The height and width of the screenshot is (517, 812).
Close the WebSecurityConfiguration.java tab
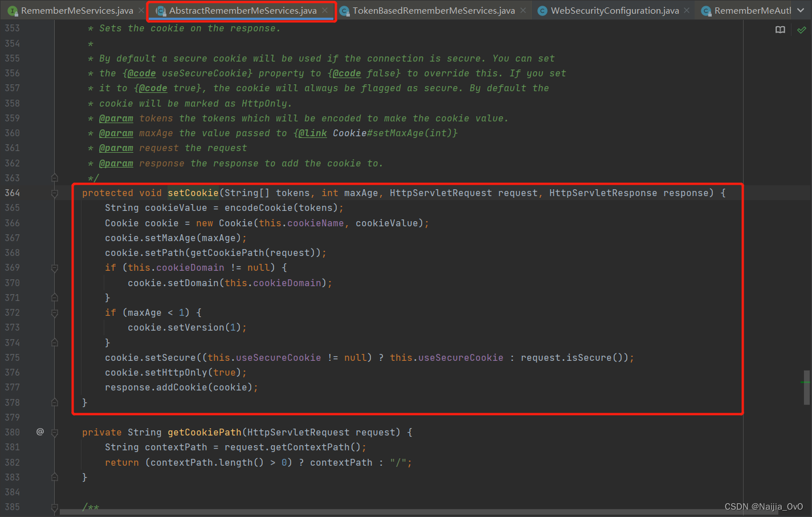coord(687,11)
